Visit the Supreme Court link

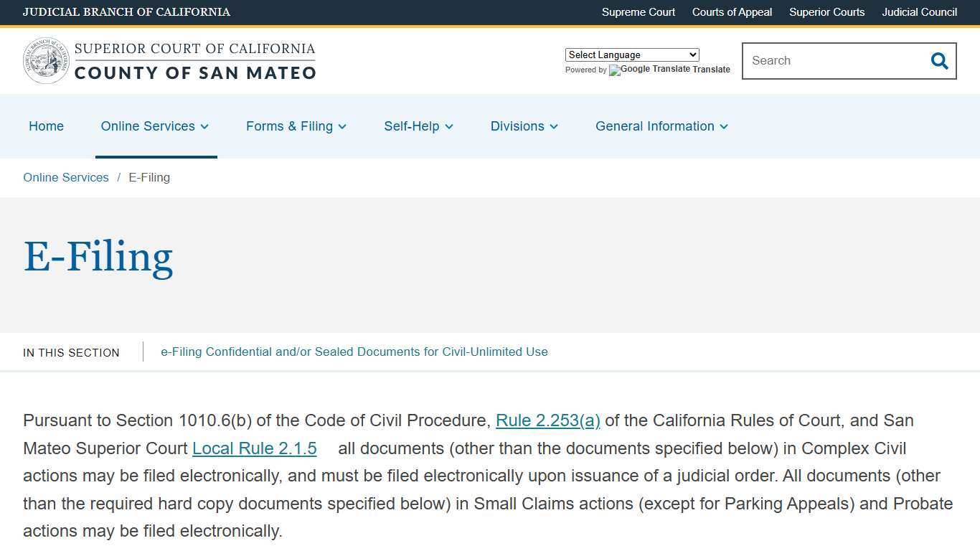(x=639, y=12)
